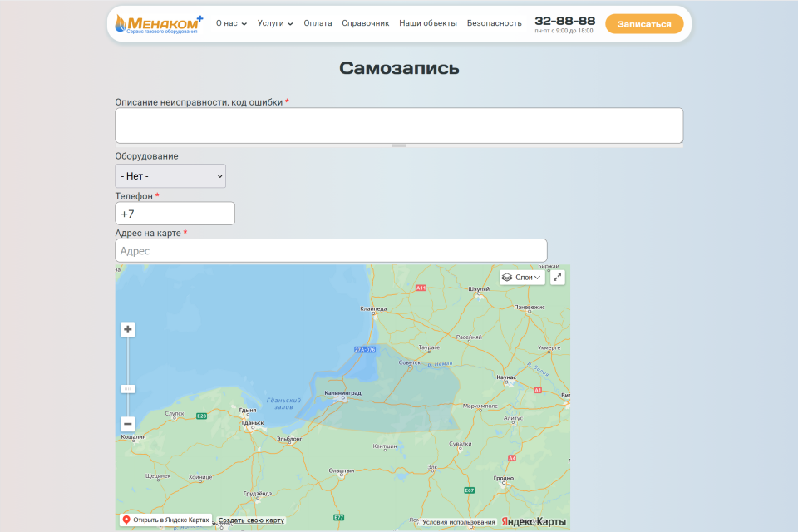The height and width of the screenshot is (532, 798).
Task: Expand the Услуги menu
Action: click(275, 23)
